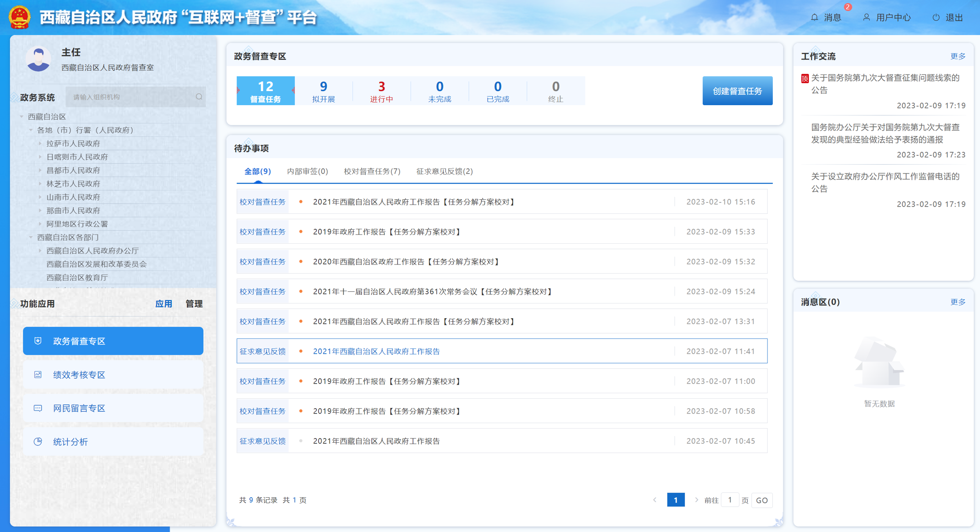
Task: Click the shield icon for 政务督查专区
Action: point(38,341)
